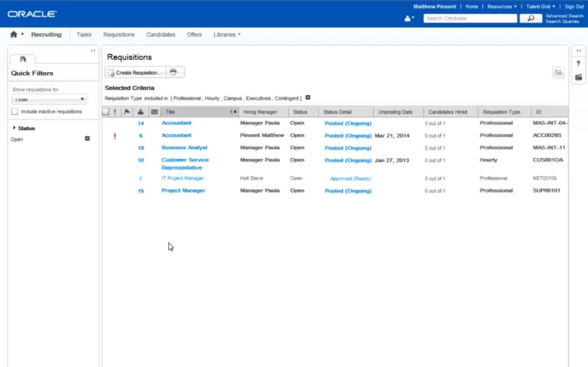588x367 pixels.
Task: Click the search magnifier button
Action: click(x=531, y=18)
